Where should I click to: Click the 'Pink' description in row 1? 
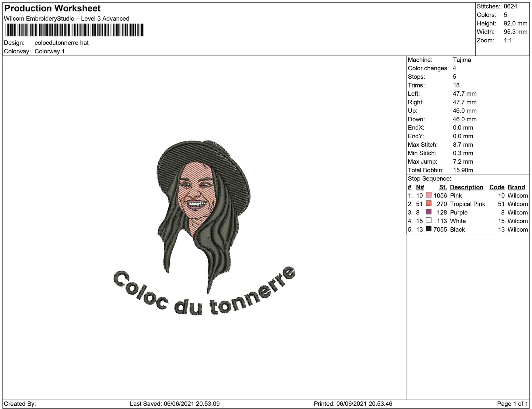pos(456,195)
